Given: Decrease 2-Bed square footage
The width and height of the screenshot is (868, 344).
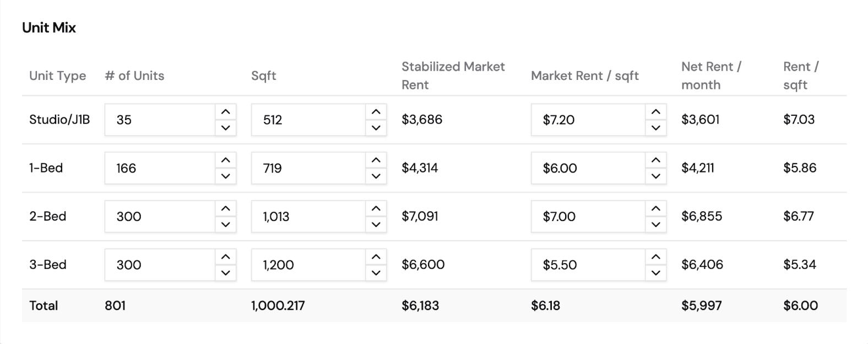Looking at the screenshot, I should (376, 224).
